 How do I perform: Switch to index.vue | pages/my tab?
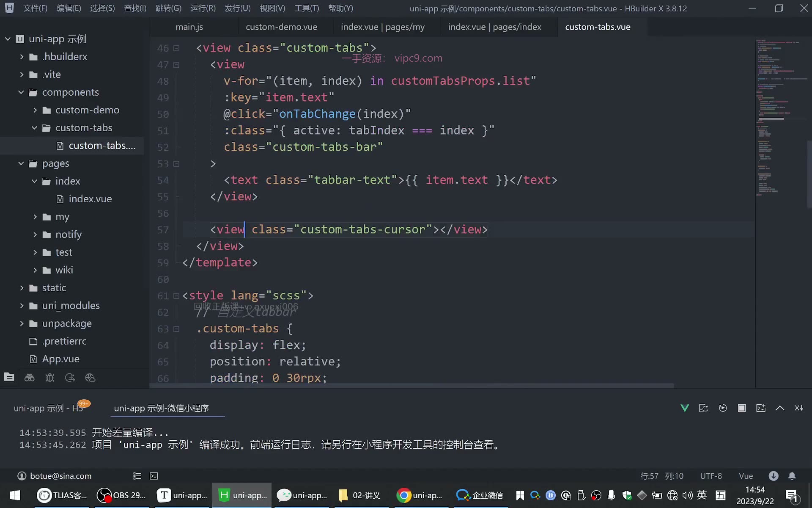coord(383,27)
